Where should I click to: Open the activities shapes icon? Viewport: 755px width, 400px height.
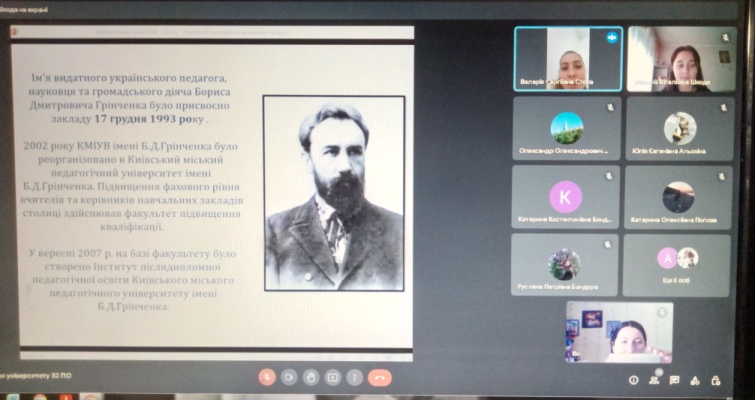click(x=695, y=381)
